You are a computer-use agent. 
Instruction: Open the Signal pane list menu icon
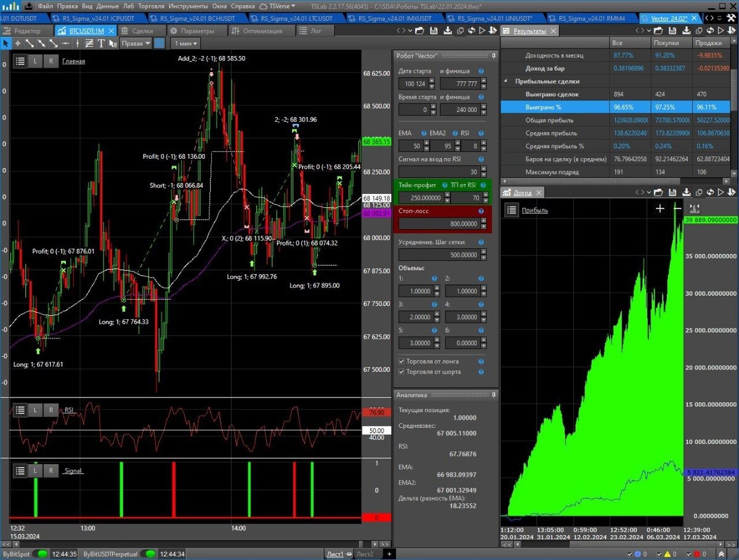coord(20,470)
